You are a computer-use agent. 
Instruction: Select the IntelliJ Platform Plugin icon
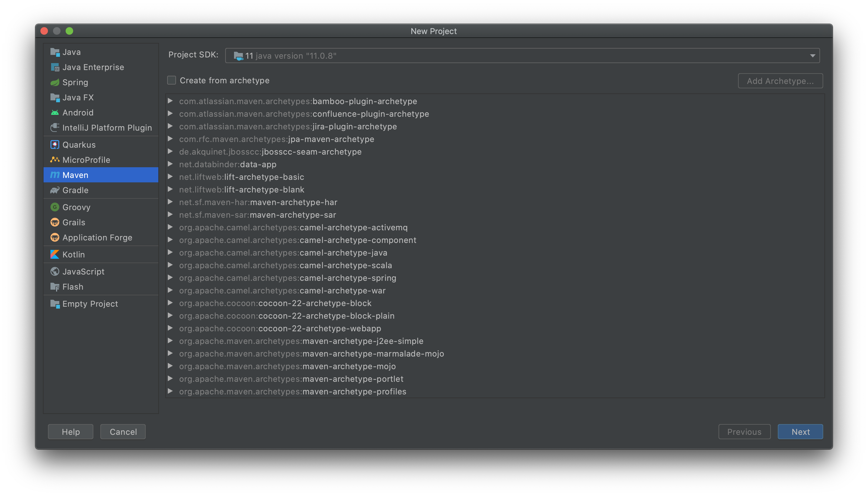click(55, 128)
